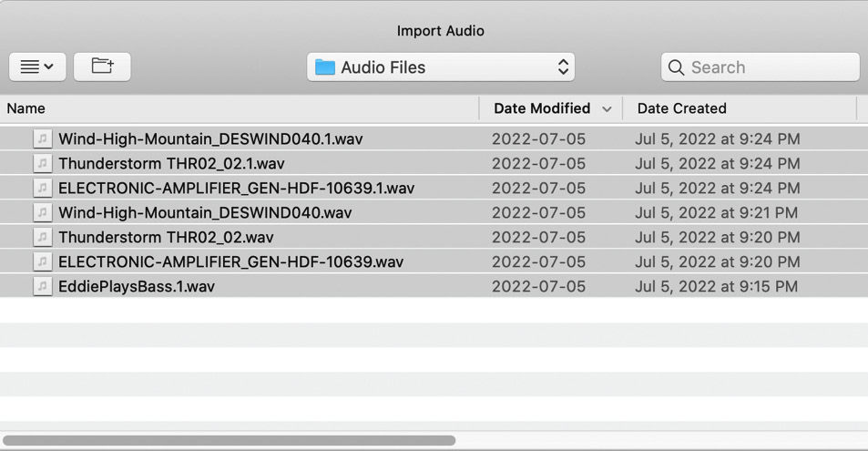The height and width of the screenshot is (451, 868).
Task: Select the audio icon of Wind-High-Mountain_DESWIND040.1.wav
Action: coord(43,138)
